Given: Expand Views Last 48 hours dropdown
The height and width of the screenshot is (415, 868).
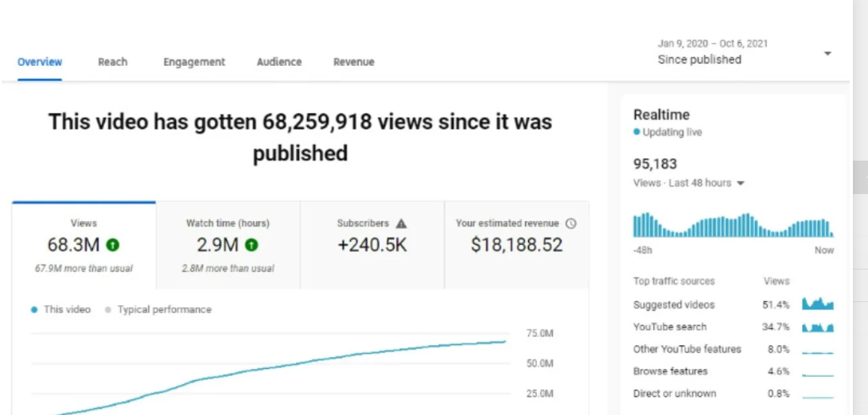Looking at the screenshot, I should pyautogui.click(x=740, y=184).
